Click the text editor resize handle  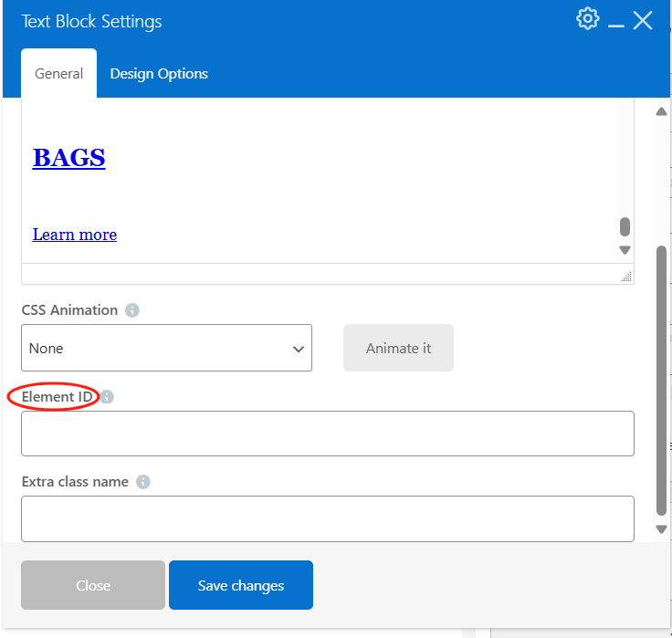pos(625,276)
